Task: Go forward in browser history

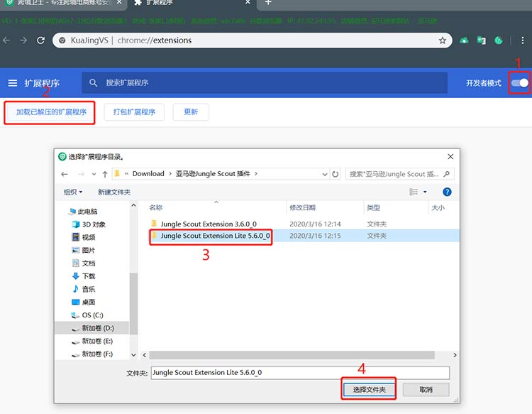Action: [x=23, y=40]
